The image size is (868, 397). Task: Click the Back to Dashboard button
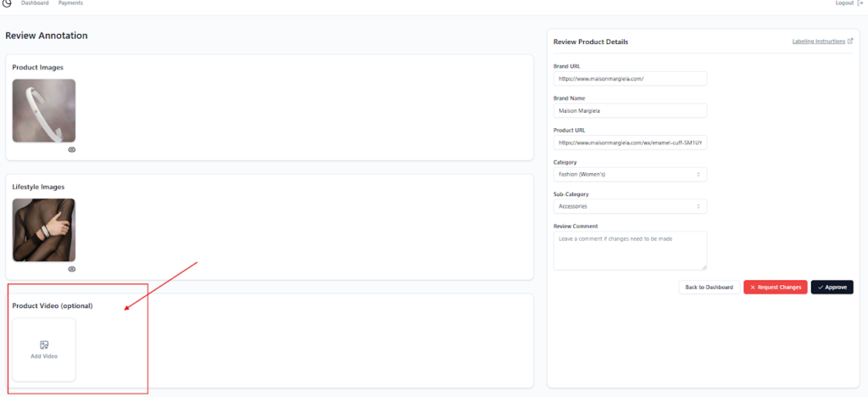click(709, 288)
